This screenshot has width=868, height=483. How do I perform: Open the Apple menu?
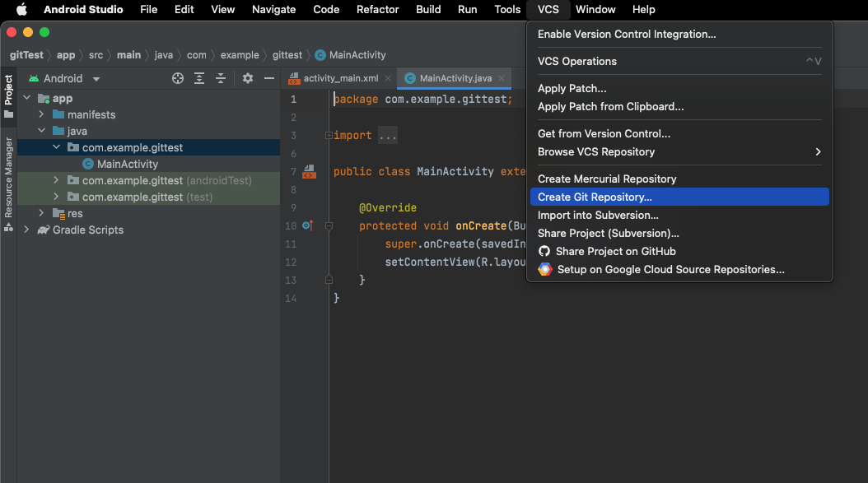click(21, 10)
